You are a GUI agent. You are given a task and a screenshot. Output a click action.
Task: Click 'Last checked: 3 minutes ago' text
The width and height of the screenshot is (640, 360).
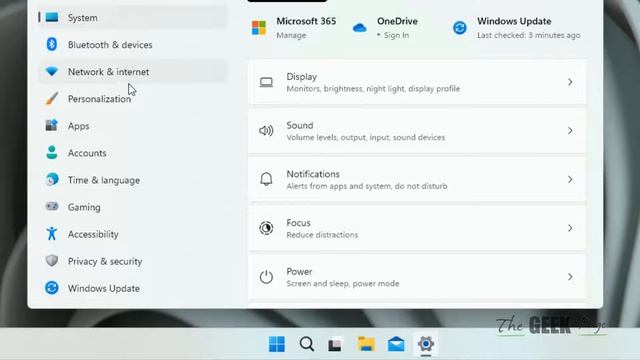(529, 35)
